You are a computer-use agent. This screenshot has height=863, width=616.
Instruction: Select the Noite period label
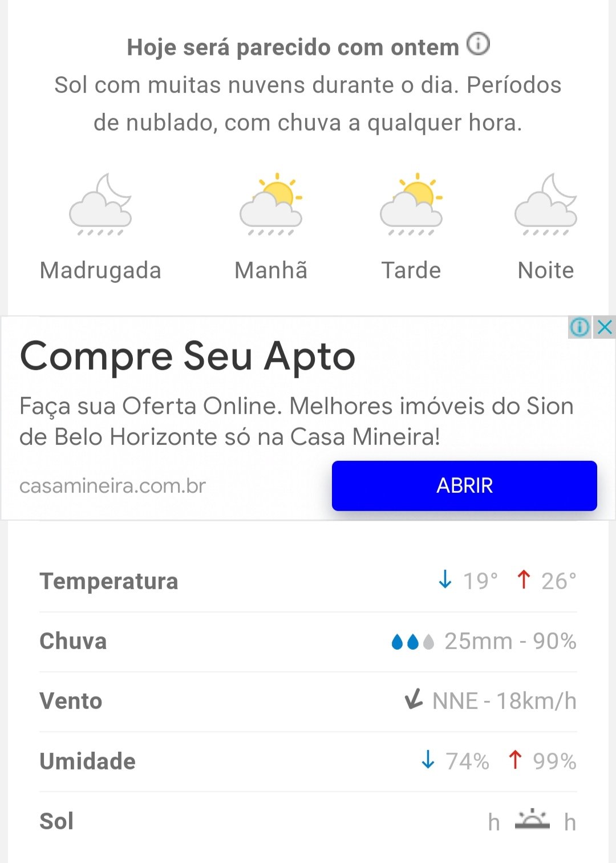tap(546, 270)
